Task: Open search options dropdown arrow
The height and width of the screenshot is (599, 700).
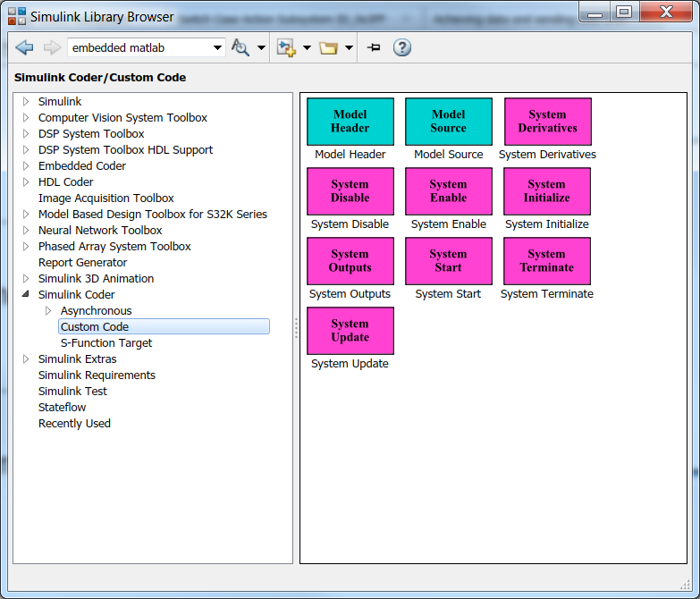Action: pos(262,47)
